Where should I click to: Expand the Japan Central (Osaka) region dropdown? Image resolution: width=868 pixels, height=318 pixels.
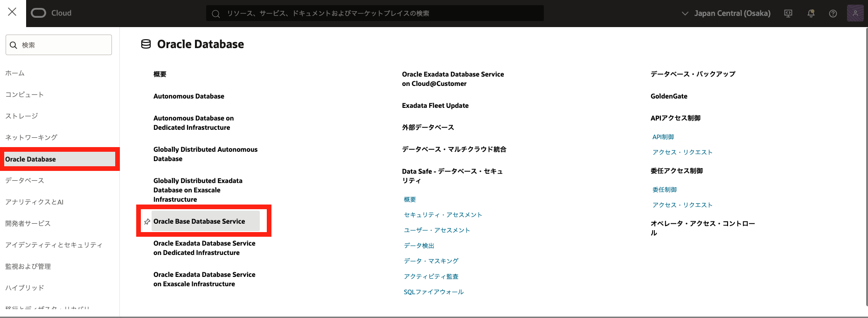726,14
